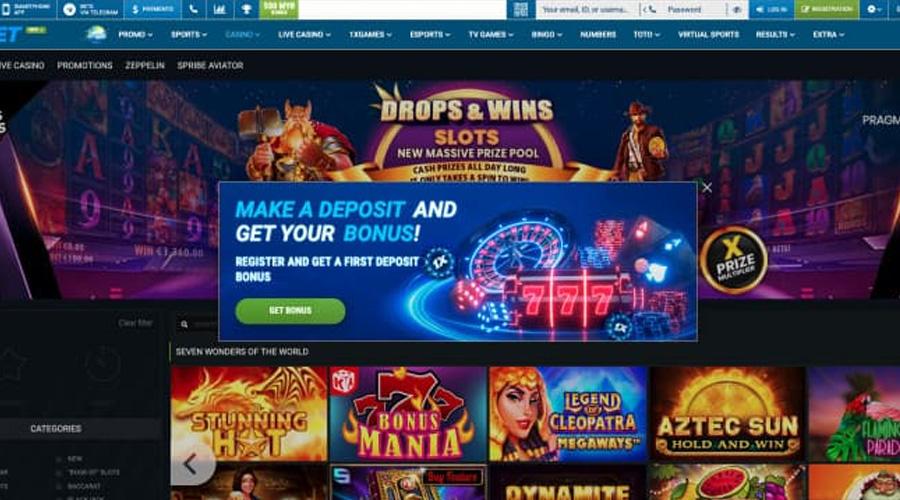900x500 pixels.
Task: Open the QR code login icon
Action: 520,9
